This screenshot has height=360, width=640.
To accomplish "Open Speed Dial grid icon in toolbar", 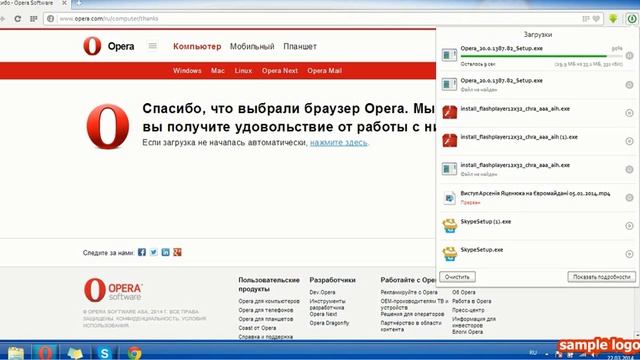I will tap(34, 19).
